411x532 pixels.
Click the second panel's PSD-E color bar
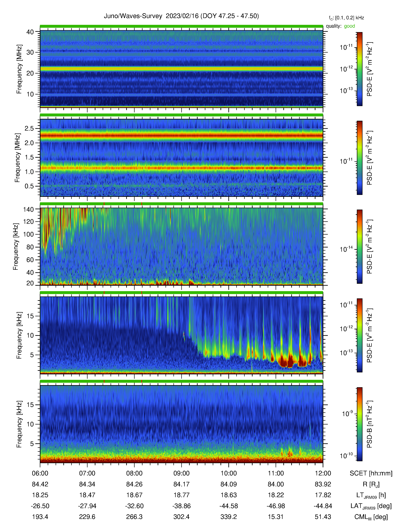tap(359, 158)
